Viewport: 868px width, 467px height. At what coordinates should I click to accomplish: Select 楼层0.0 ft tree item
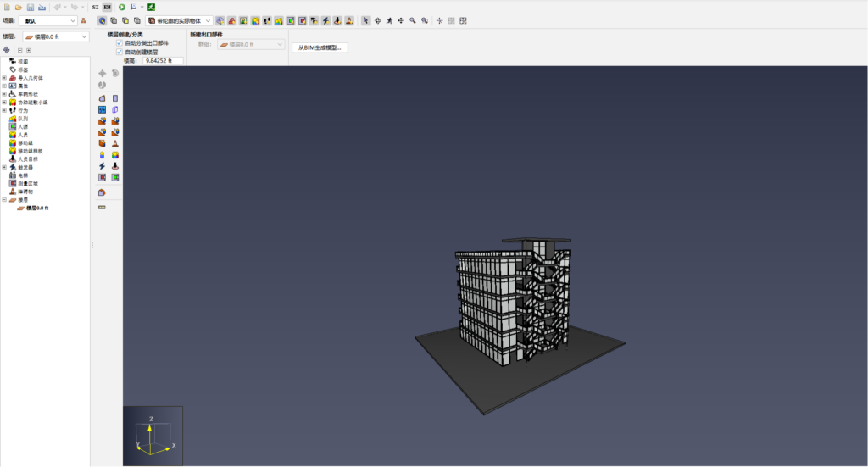pos(36,208)
